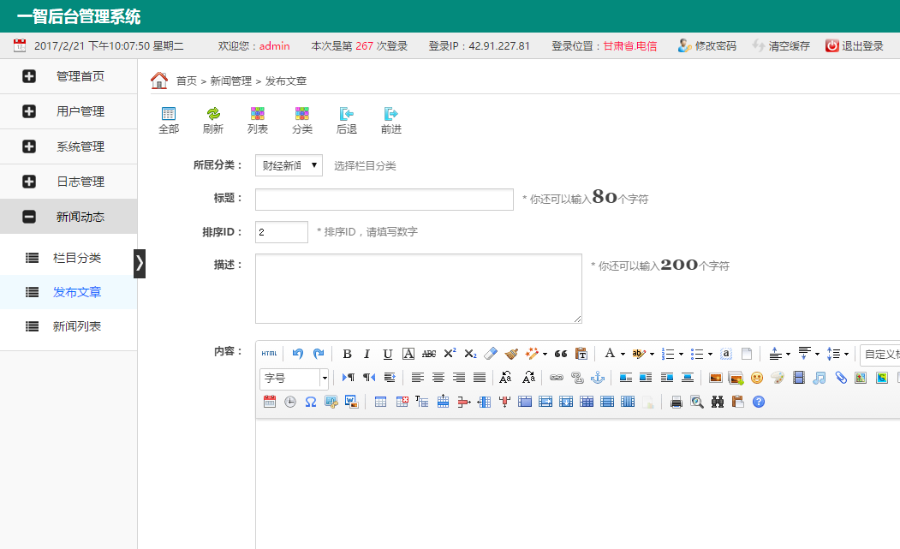This screenshot has width=900, height=549.
Task: Click the 列表 list button
Action: (x=258, y=121)
